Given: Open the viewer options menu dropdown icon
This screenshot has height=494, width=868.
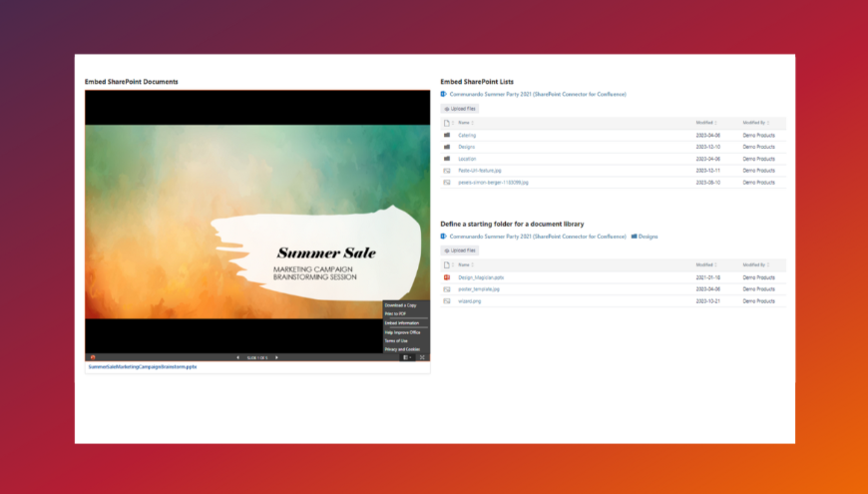Looking at the screenshot, I should point(407,357).
